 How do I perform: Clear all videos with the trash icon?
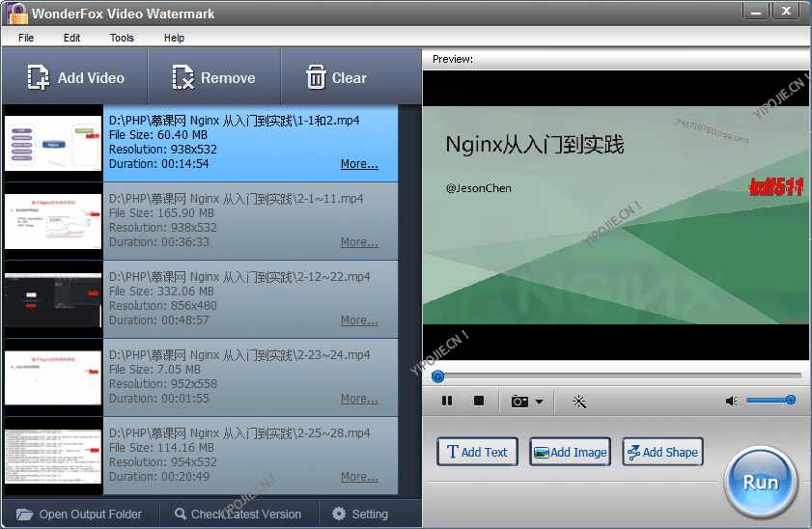(336, 78)
